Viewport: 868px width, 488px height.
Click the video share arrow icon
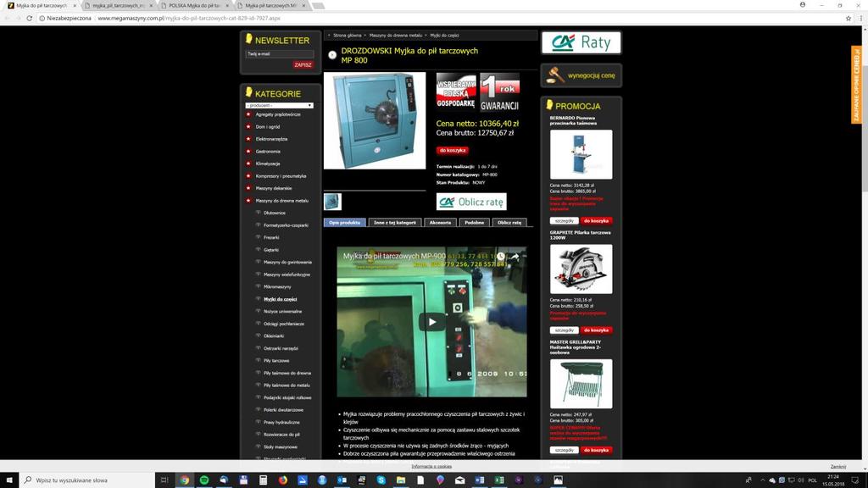coord(515,257)
